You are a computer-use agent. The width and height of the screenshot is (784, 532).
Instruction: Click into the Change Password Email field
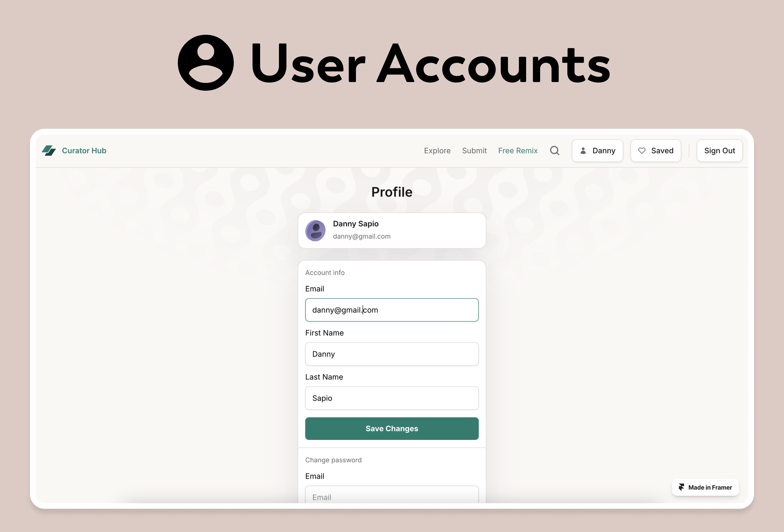pyautogui.click(x=392, y=497)
